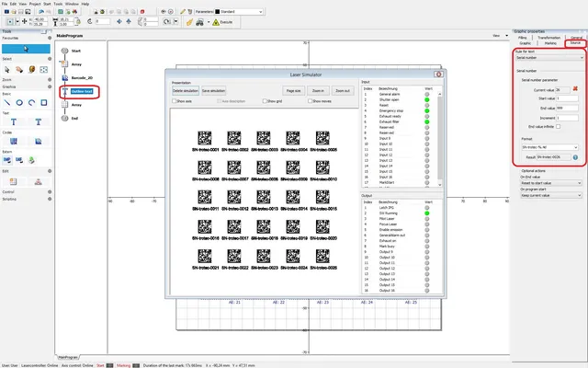Select the pointer tool in Favourites

25,48
